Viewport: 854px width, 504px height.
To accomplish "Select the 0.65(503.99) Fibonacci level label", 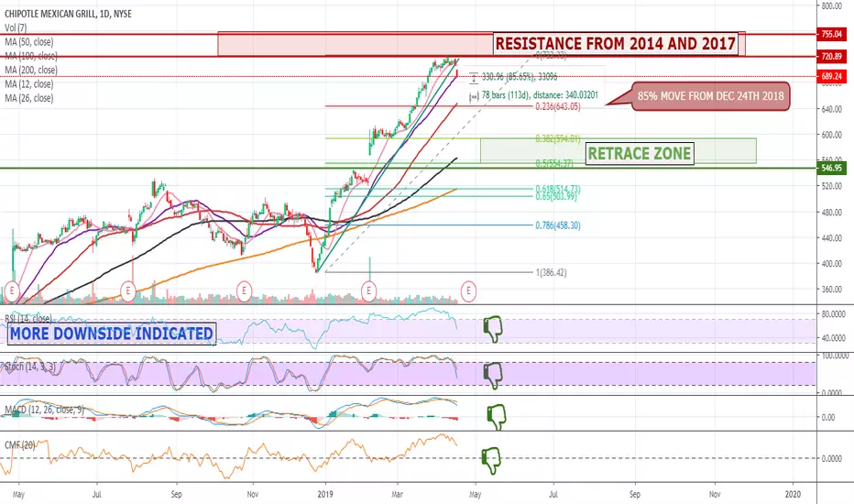I will (555, 197).
